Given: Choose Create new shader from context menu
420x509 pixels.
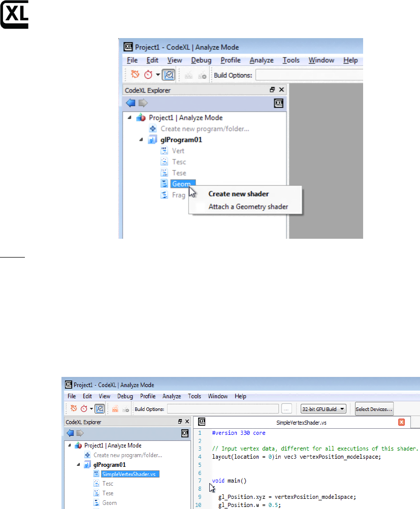Looking at the screenshot, I should click(239, 194).
